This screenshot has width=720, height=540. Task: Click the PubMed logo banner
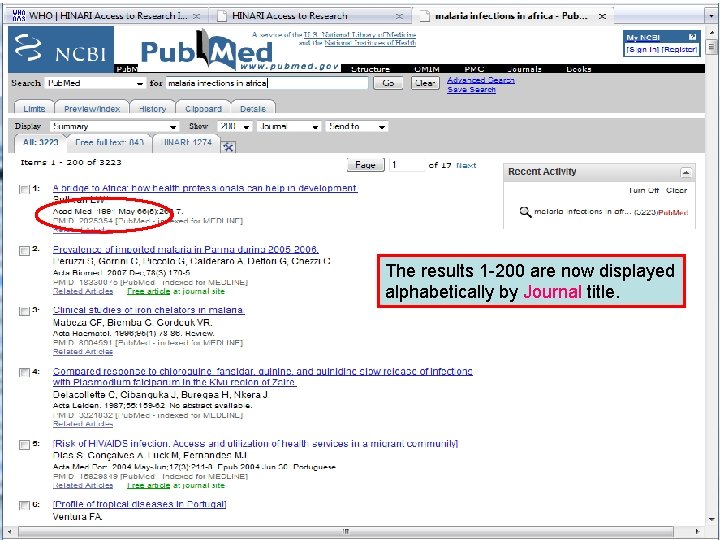(239, 50)
